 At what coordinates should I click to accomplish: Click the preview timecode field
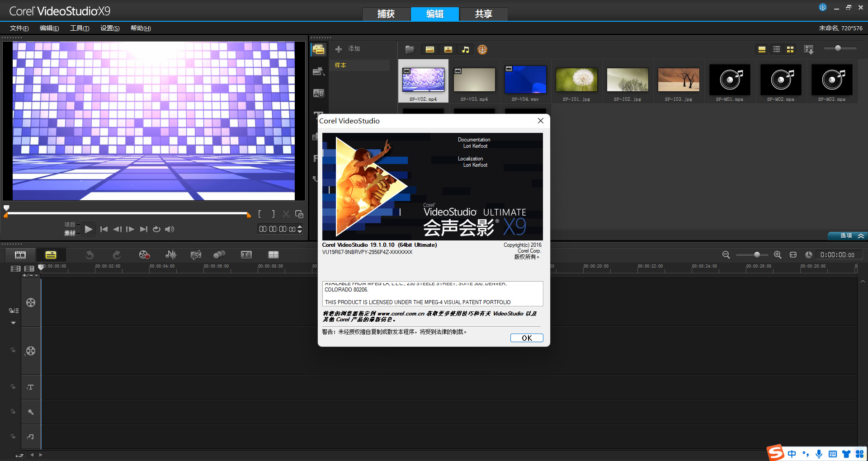278,229
